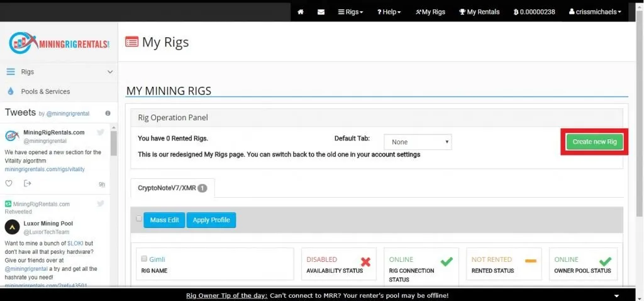Viewport: 644px width, 301px height.
Task: Click the MiningRigRentals logo
Action: pyautogui.click(x=59, y=42)
